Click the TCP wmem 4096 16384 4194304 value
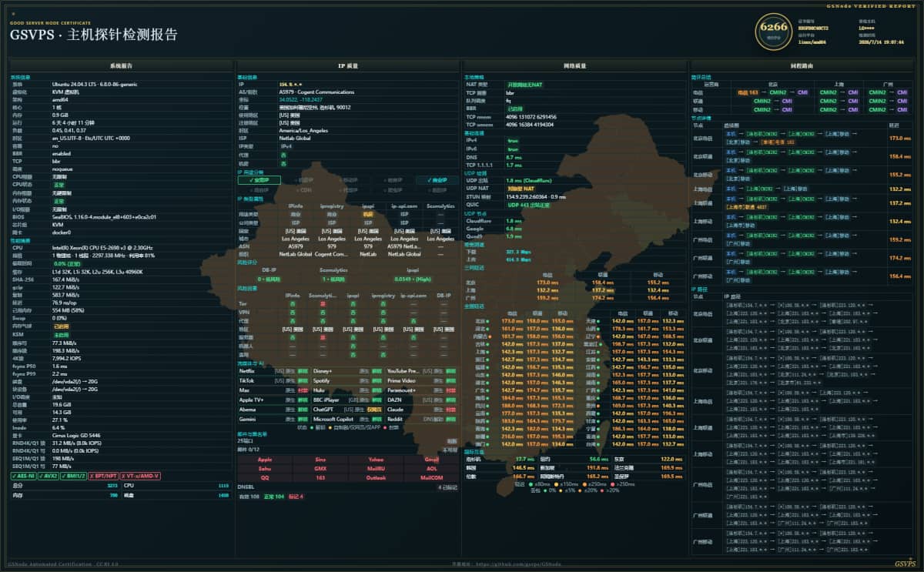 point(529,124)
